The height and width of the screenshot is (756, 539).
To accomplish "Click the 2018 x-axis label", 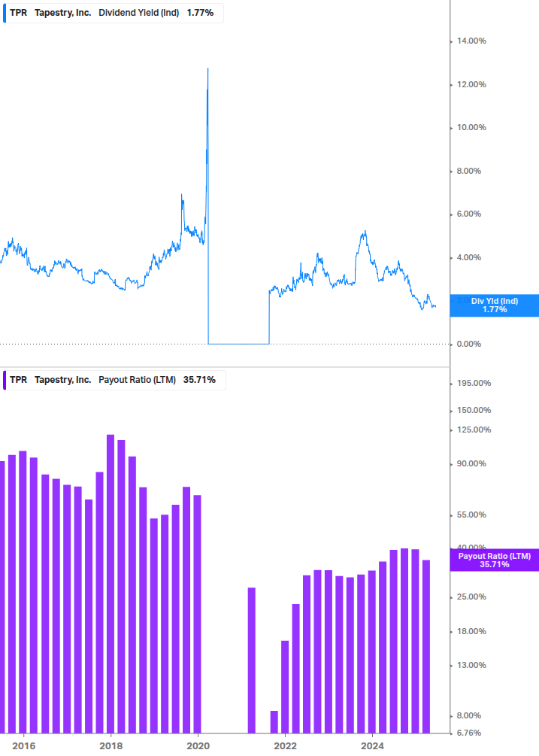I will [111, 746].
